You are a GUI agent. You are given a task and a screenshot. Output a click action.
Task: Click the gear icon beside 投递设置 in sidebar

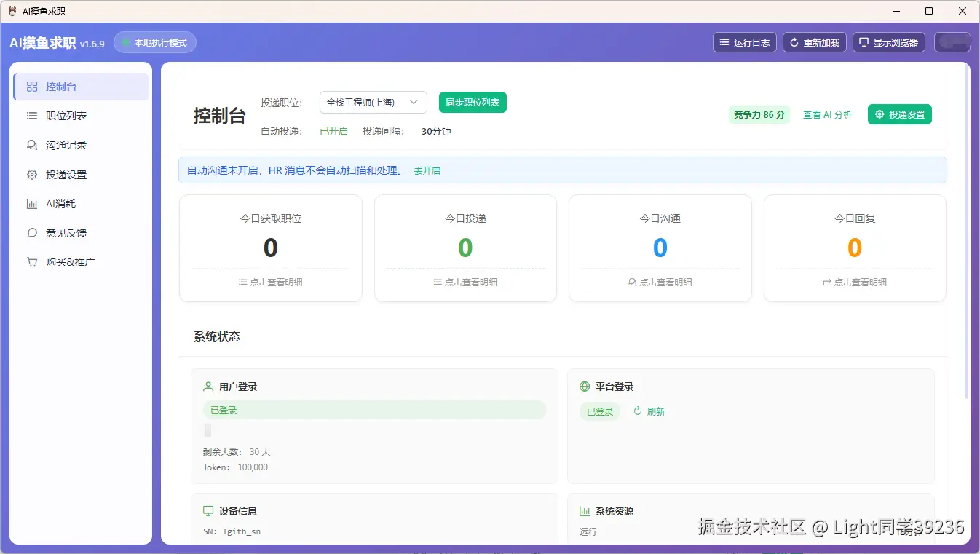[x=32, y=175]
